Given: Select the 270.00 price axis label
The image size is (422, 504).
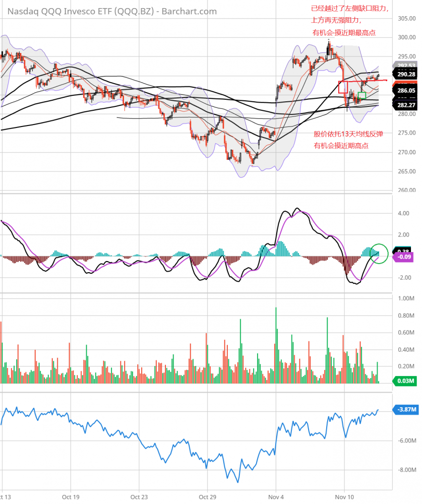Looking at the screenshot, I should 406,152.
